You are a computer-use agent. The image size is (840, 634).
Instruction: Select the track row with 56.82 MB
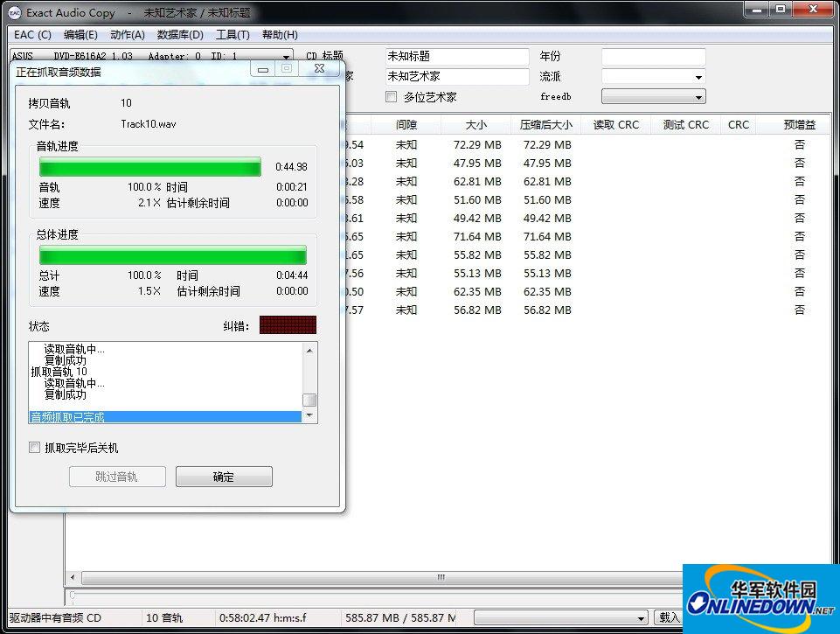coord(587,310)
